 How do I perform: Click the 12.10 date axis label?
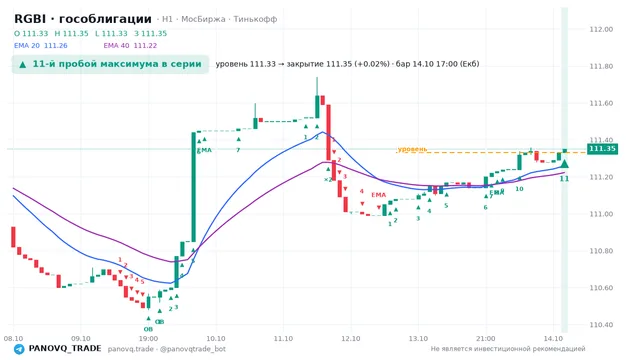click(351, 339)
